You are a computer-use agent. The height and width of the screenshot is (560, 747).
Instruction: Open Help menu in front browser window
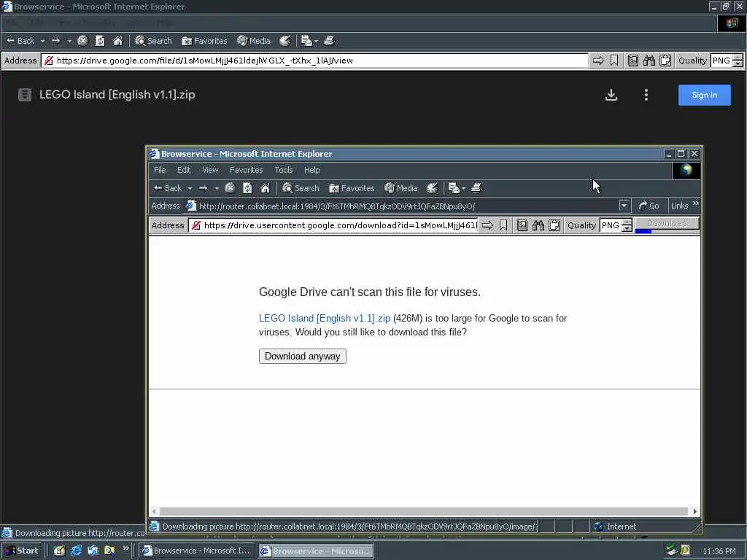coord(312,170)
